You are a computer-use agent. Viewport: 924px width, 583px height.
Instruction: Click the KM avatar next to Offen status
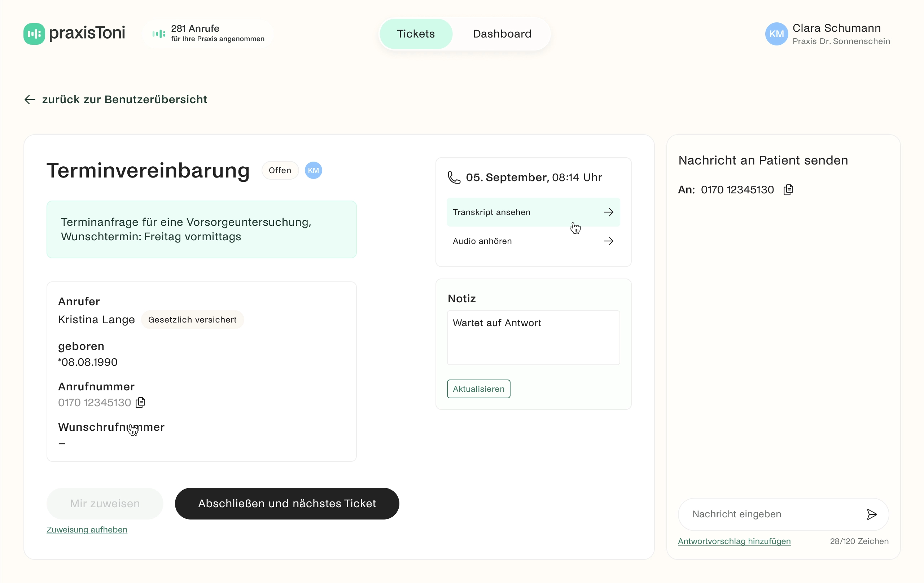pyautogui.click(x=313, y=170)
